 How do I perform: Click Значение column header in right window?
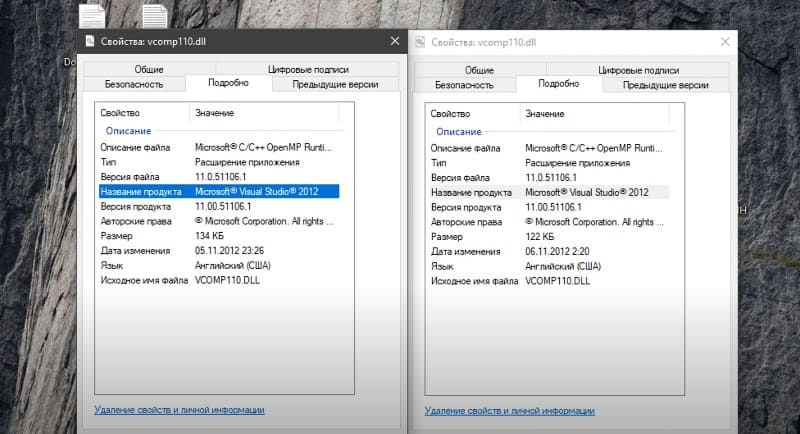point(594,114)
